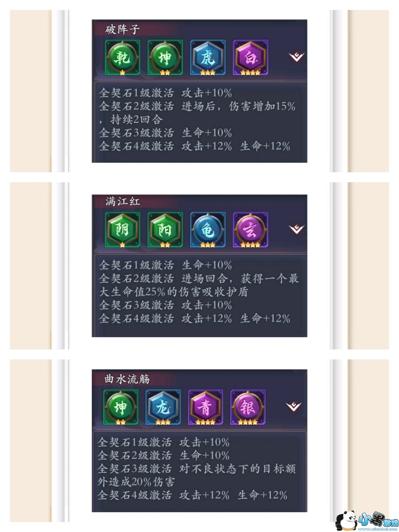
Task: Collapse the 满江红 set details chevron
Action: coord(296,229)
